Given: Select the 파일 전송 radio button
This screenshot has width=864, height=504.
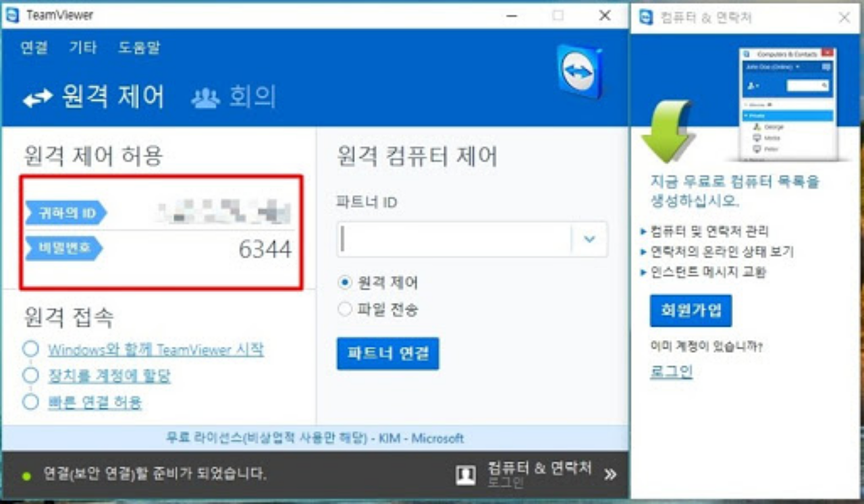Looking at the screenshot, I should pos(345,310).
